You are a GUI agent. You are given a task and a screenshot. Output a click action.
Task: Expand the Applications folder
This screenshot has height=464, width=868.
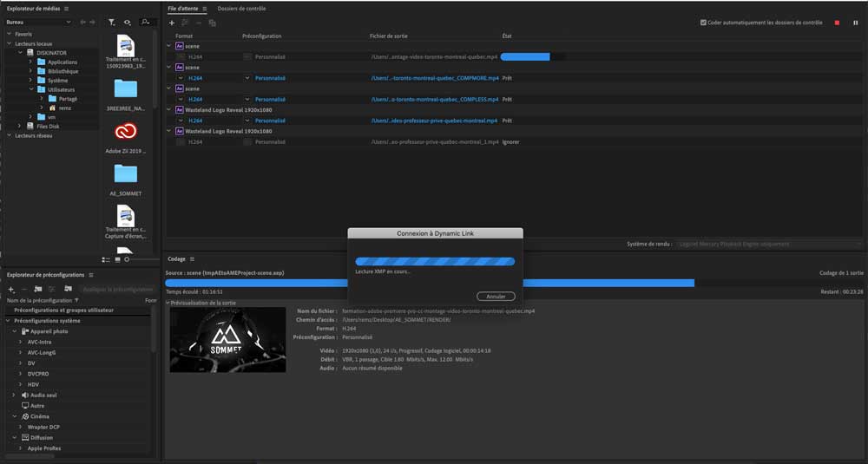pyautogui.click(x=30, y=62)
